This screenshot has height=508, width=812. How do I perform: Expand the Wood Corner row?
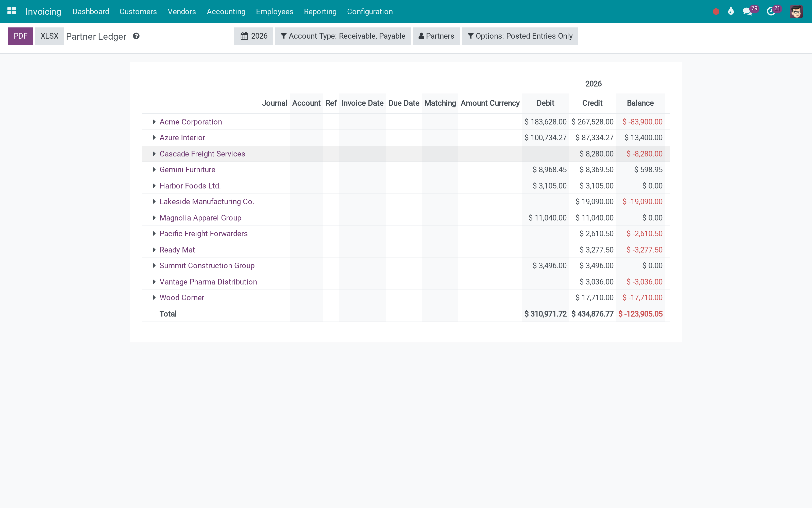[154, 297]
